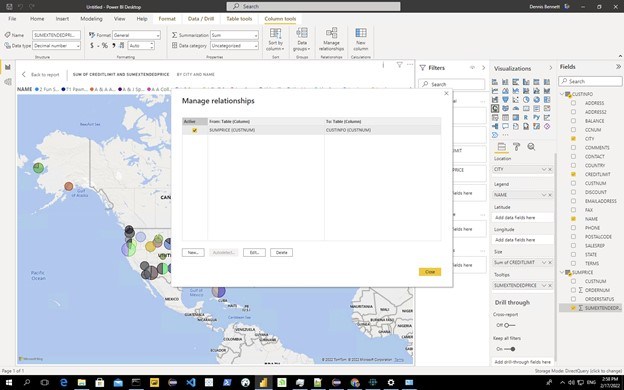Open Microsoft Edge from taskbar
Viewport: 624px width, 390px height.
click(x=63, y=382)
